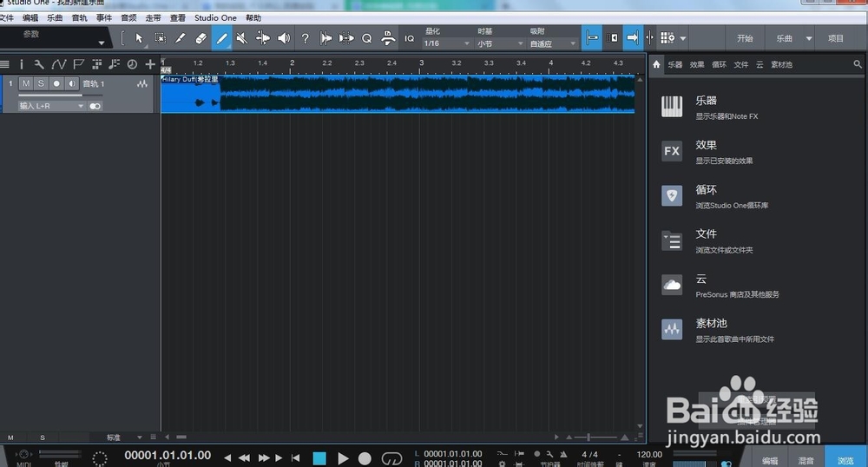This screenshot has width=868, height=467.
Task: Toggle stereo channel mode on track 1
Action: 95,106
